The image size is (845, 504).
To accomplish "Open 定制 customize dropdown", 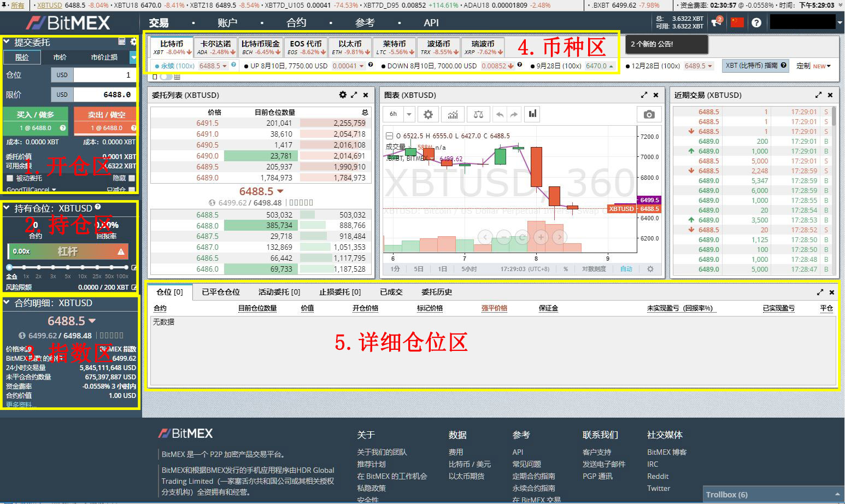I will point(813,66).
